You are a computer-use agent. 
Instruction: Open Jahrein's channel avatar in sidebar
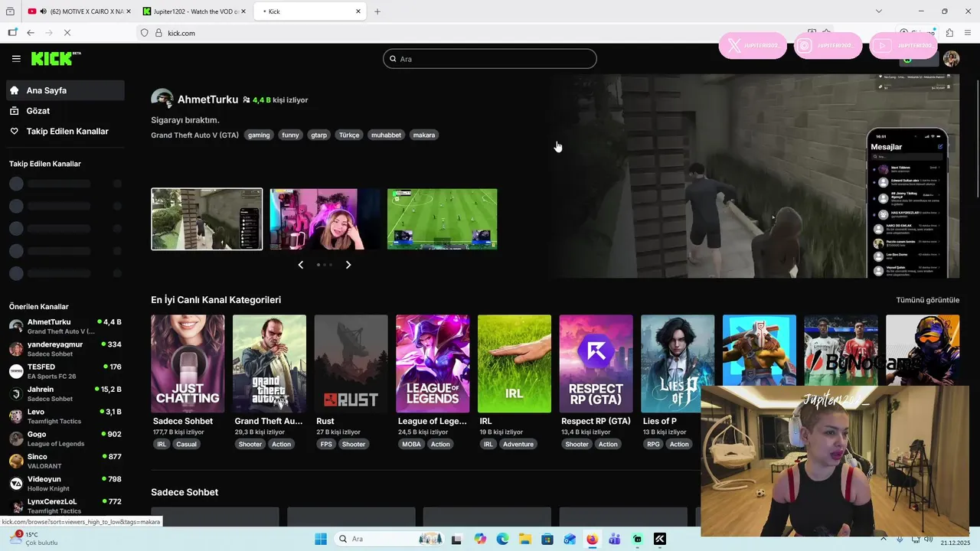16,394
